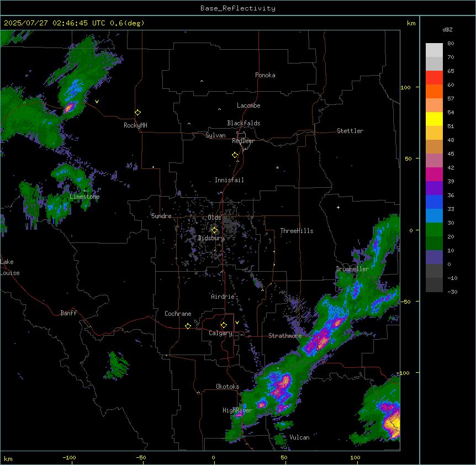Viewport: 476px width, 465px height.
Task: Select the white asterisk marker above Limestone label
Action: 84,191
